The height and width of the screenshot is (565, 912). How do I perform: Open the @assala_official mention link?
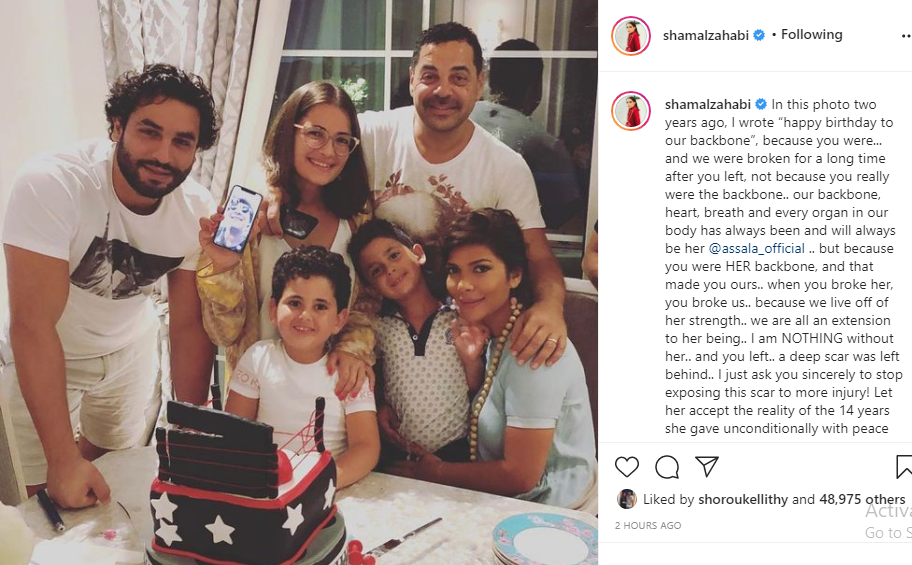coord(756,248)
